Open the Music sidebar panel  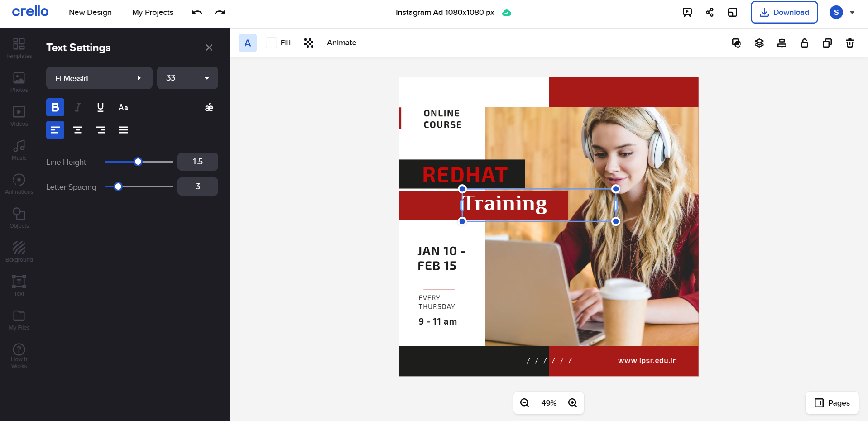coord(19,150)
